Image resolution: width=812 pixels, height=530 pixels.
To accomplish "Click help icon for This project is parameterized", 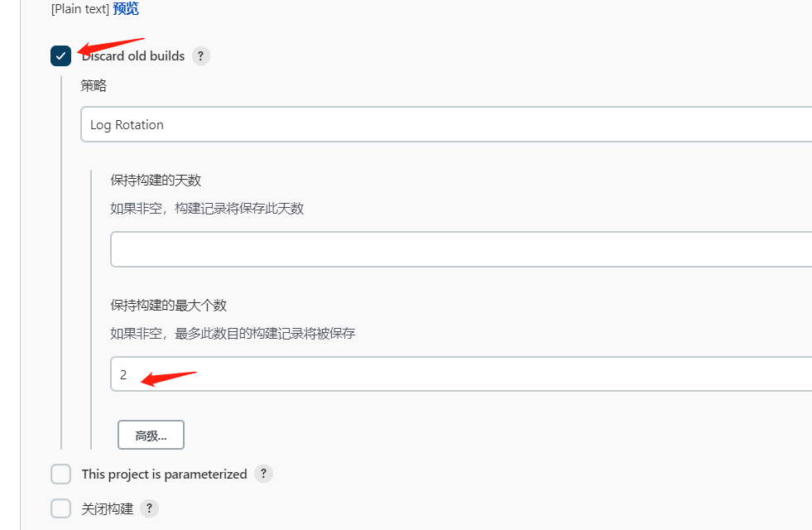I will pos(263,474).
